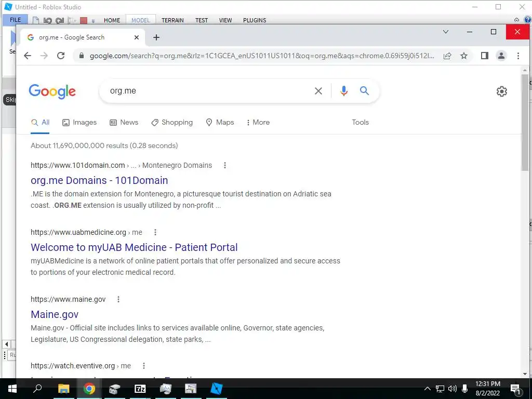Click inside the org.me search field

[207, 91]
